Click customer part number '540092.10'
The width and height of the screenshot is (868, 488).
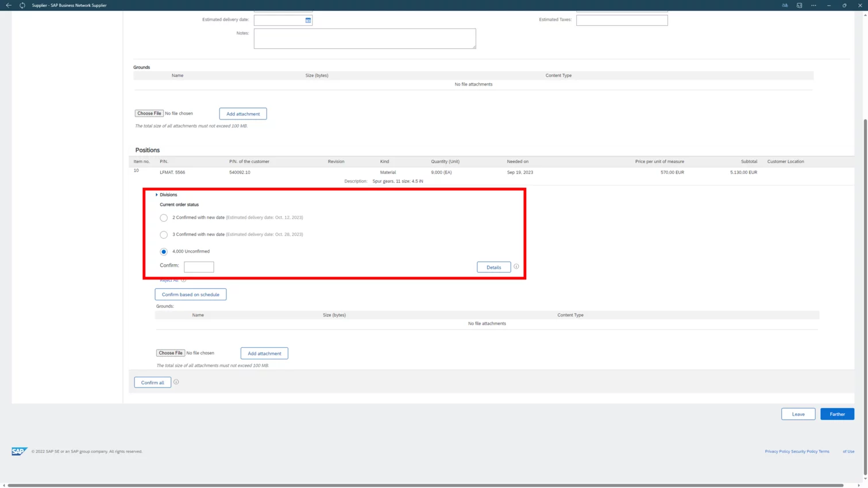click(240, 172)
